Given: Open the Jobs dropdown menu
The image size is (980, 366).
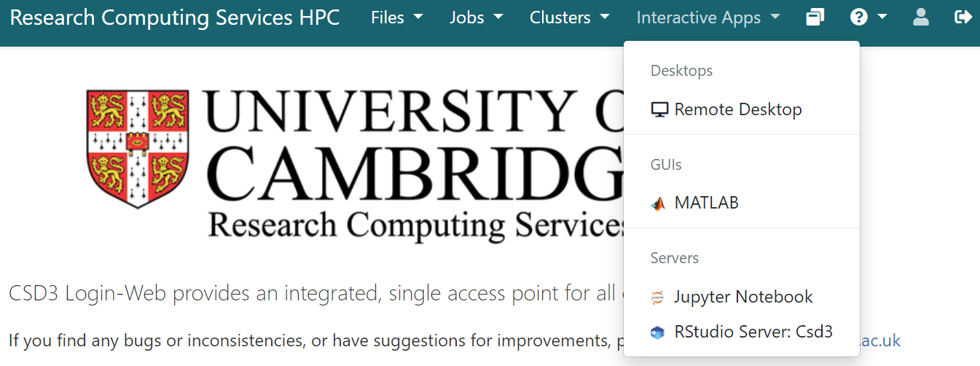Looking at the screenshot, I should 476,17.
